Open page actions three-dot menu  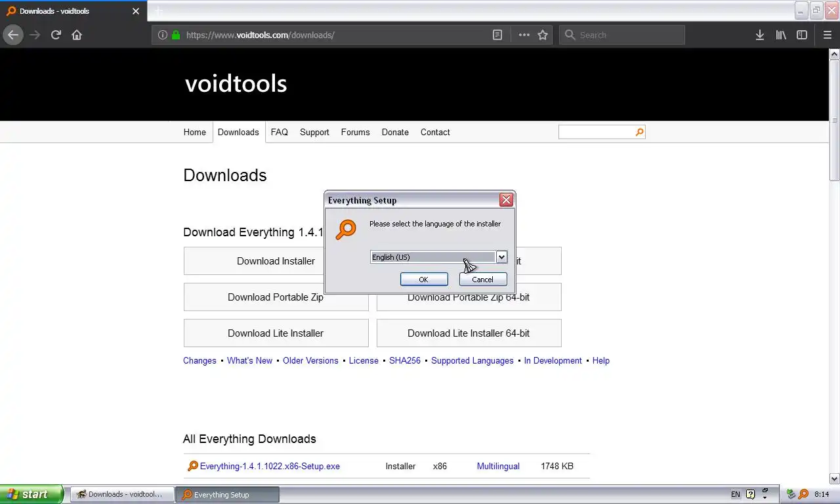click(524, 35)
